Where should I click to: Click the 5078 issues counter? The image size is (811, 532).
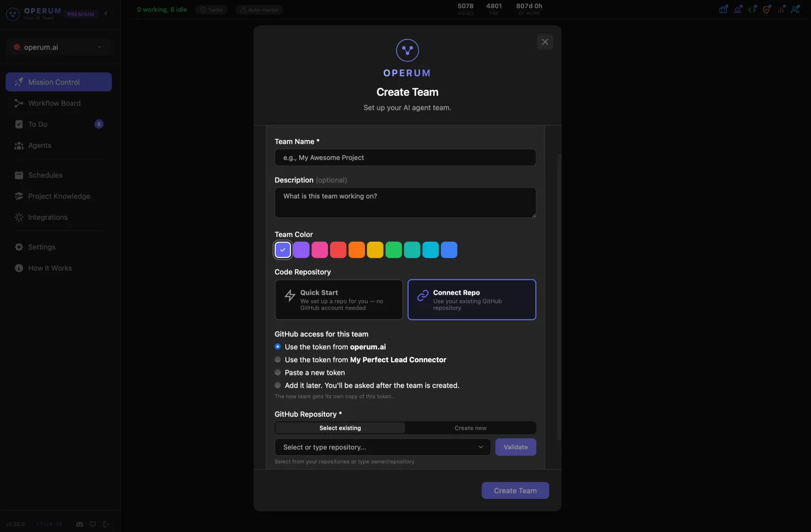click(x=465, y=9)
